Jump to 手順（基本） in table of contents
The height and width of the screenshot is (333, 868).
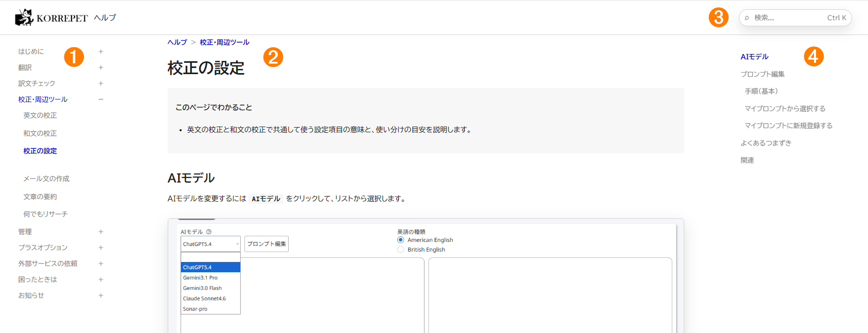click(761, 91)
